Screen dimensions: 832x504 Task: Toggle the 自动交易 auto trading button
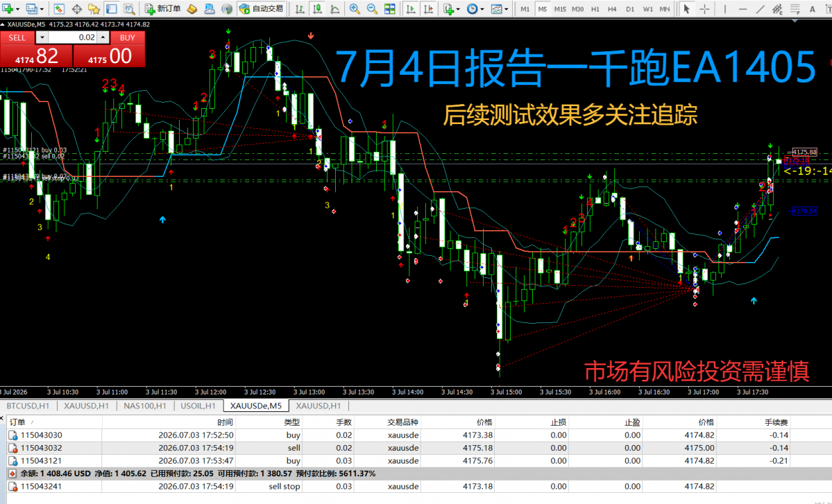pos(261,8)
